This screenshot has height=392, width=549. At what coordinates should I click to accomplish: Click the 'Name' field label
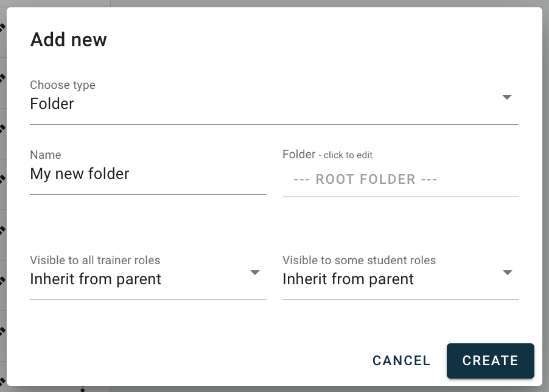click(x=46, y=155)
